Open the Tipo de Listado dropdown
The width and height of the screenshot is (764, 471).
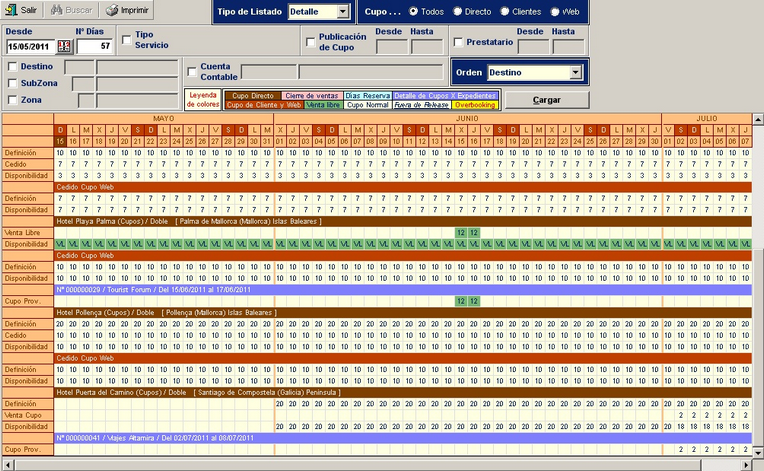[343, 11]
